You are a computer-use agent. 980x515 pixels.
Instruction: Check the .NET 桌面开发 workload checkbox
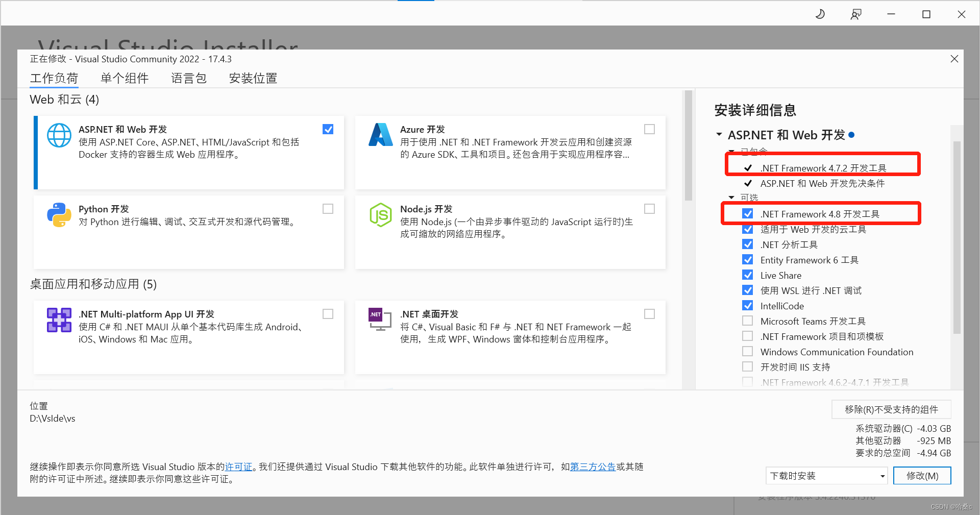pos(650,314)
